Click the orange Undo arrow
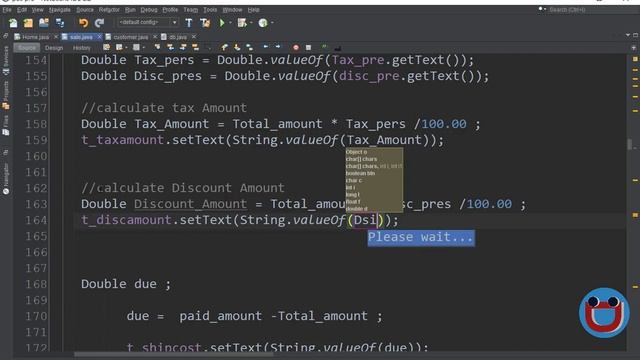Image resolution: width=640 pixels, height=360 pixels. click(84, 23)
